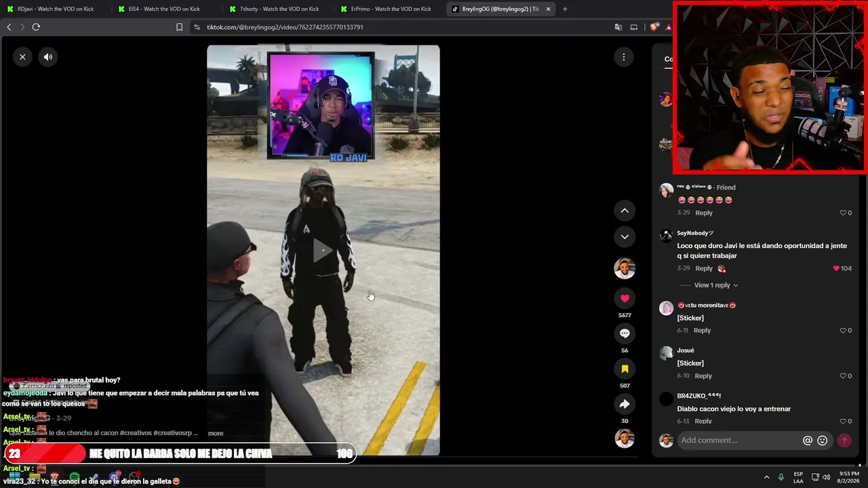This screenshot has width=868, height=488.
Task: Open a new browser tab
Action: [x=565, y=9]
